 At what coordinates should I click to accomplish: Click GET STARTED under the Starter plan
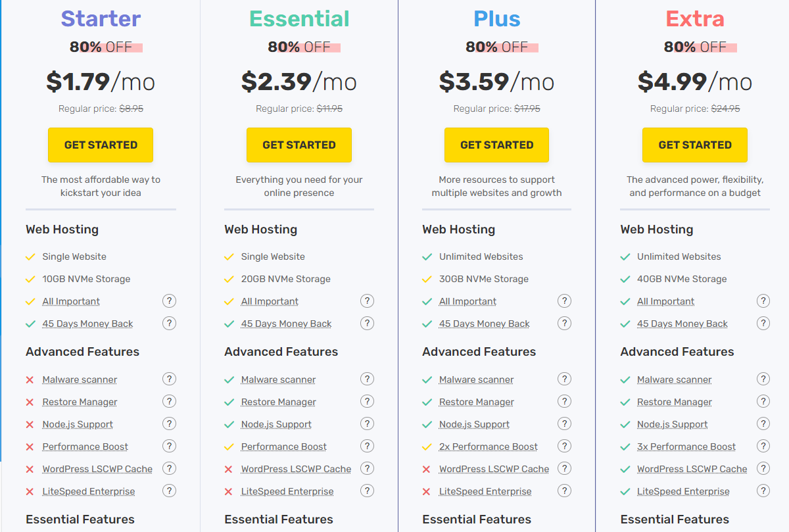pyautogui.click(x=100, y=145)
